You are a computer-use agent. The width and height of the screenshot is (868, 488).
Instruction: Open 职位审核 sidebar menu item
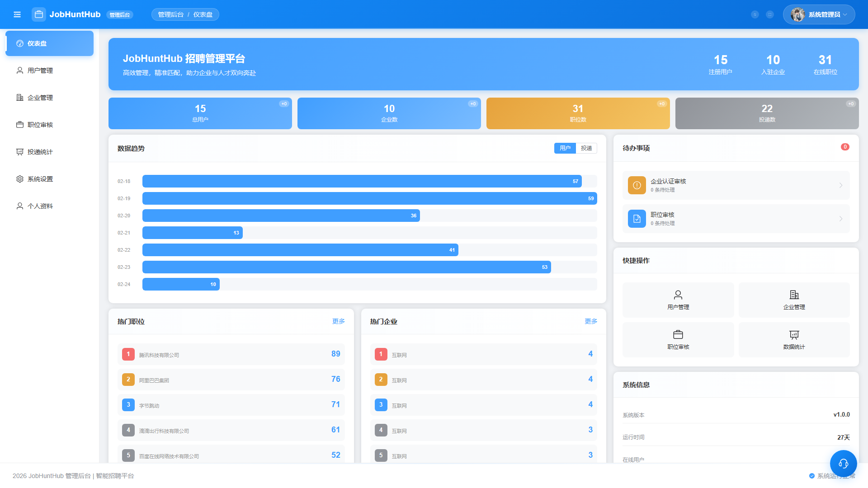coord(49,125)
